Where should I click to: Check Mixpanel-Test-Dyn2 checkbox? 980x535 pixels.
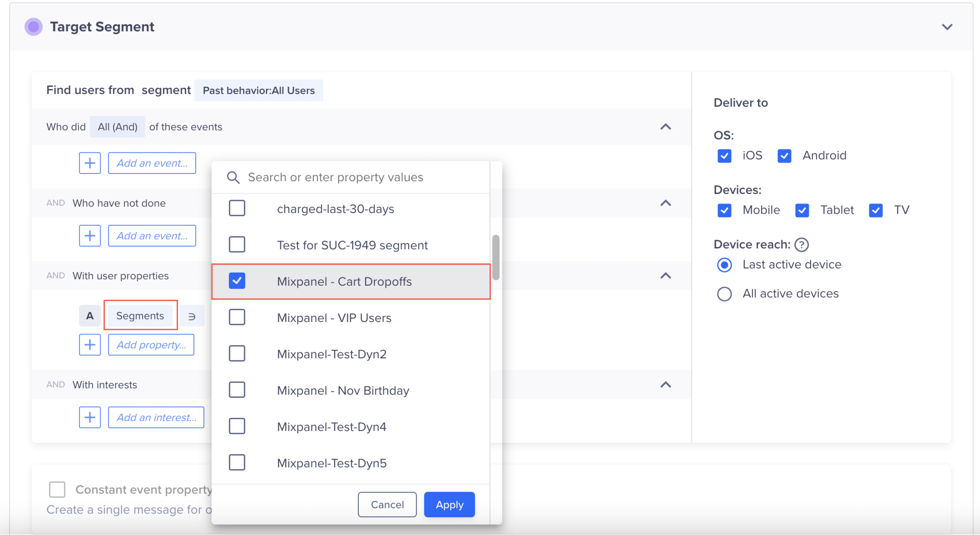point(237,354)
